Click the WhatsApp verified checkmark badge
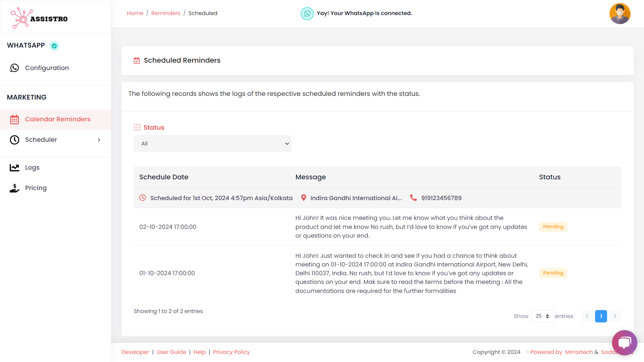 click(54, 46)
